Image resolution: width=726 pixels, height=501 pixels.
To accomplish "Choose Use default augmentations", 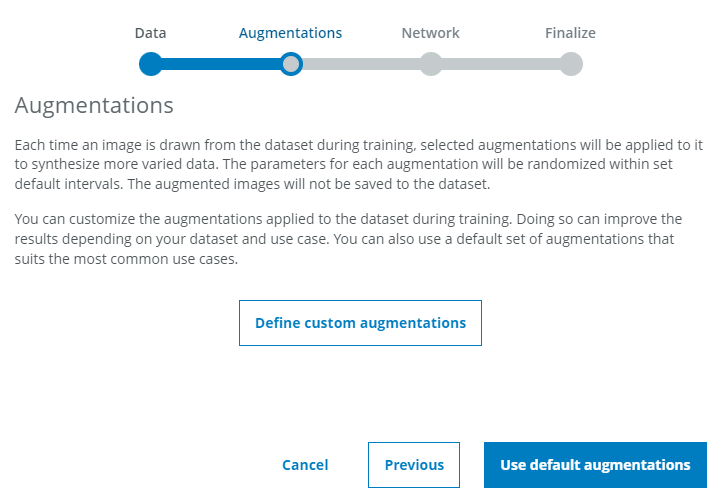I will point(595,465).
